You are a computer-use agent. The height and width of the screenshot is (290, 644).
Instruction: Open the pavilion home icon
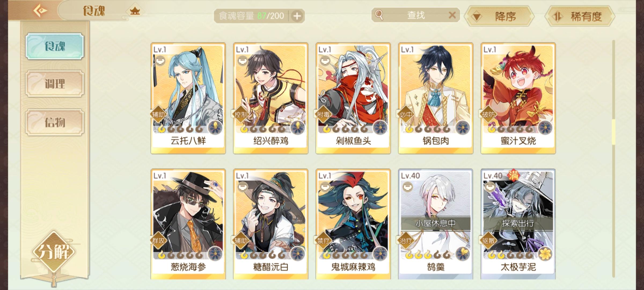point(135,11)
